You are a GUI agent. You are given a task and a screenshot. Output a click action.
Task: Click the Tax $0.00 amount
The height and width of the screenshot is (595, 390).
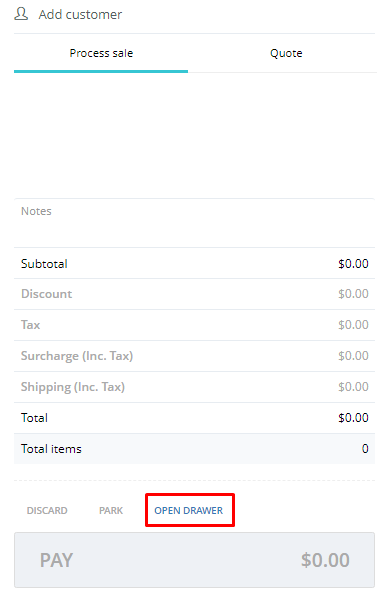(353, 325)
